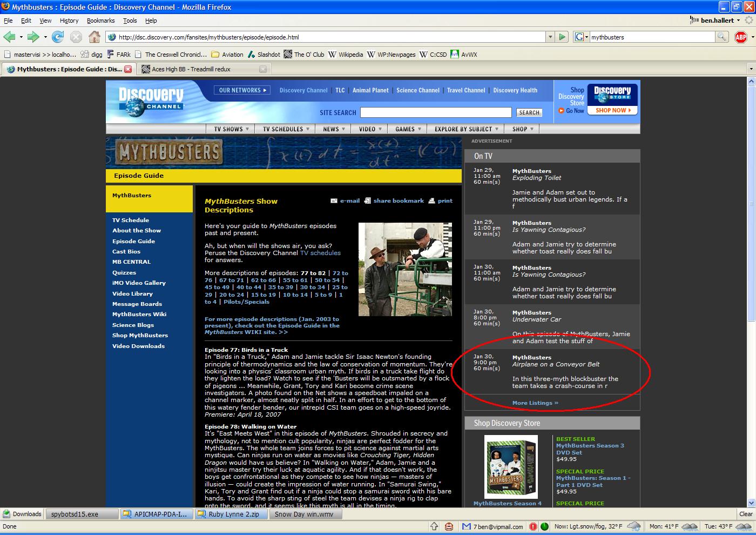Reload the page with the Refresh icon

point(58,37)
